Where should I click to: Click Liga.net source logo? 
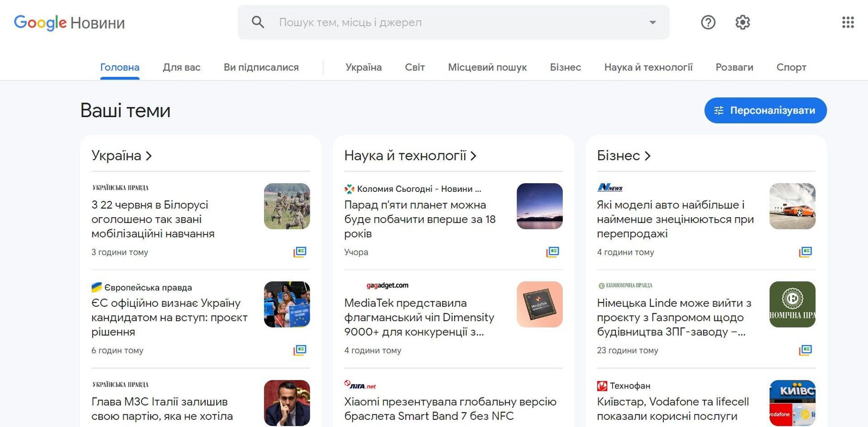click(x=360, y=385)
